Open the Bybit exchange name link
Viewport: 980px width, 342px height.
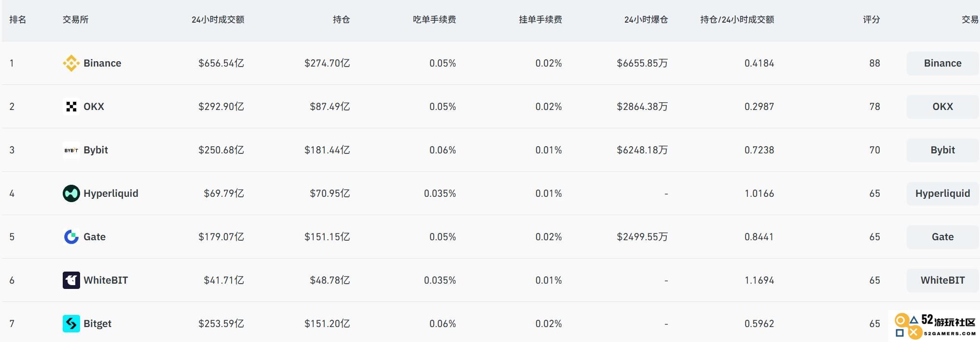[96, 150]
